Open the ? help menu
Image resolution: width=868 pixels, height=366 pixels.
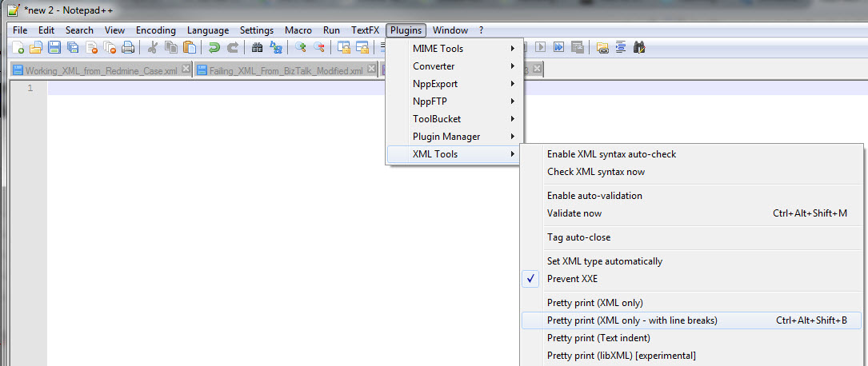pyautogui.click(x=481, y=30)
